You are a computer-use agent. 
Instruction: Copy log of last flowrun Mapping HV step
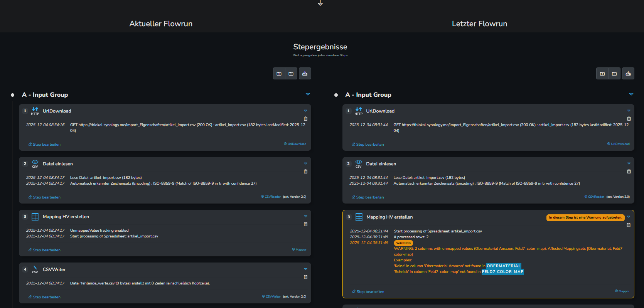click(629, 225)
